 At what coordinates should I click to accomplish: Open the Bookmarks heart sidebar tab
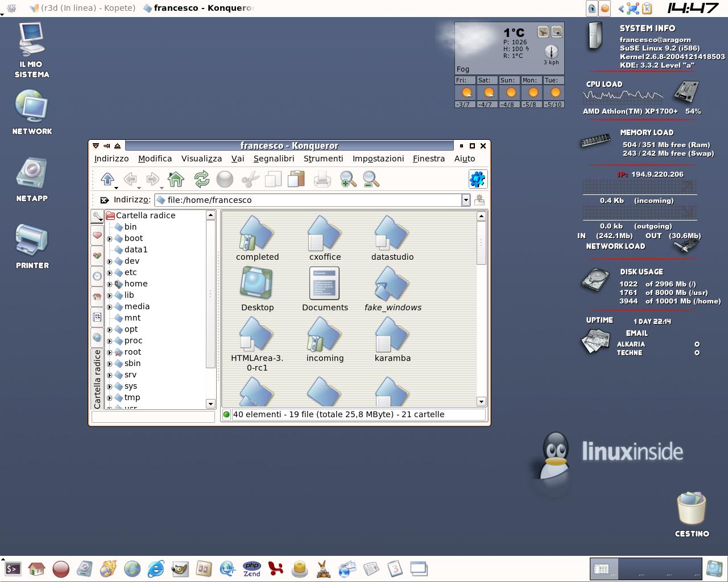tap(97, 235)
